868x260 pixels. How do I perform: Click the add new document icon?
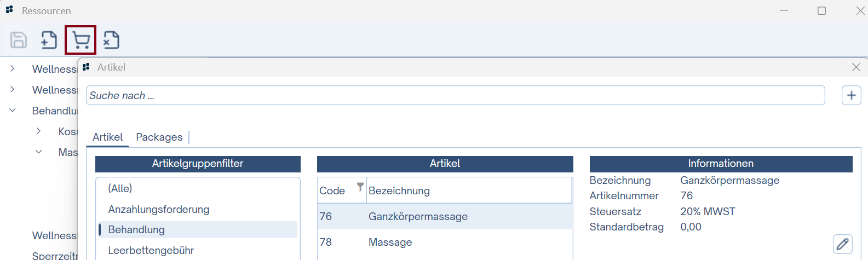coord(49,40)
